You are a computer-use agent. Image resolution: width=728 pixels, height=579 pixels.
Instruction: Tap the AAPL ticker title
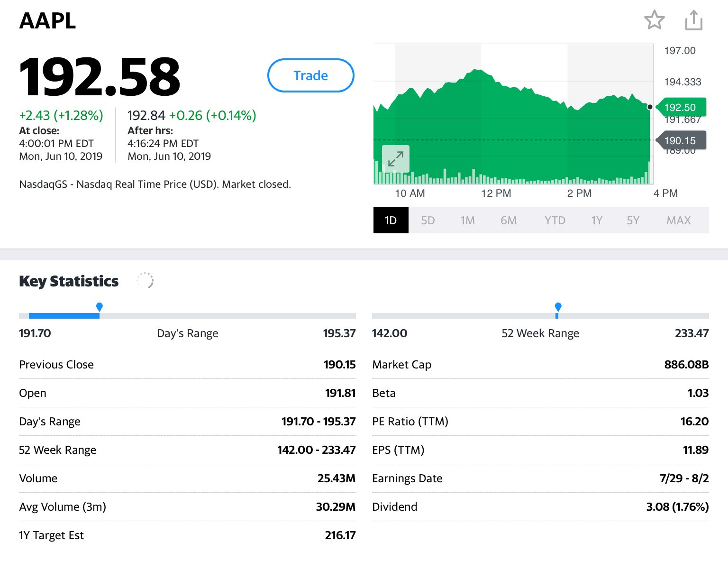(47, 21)
